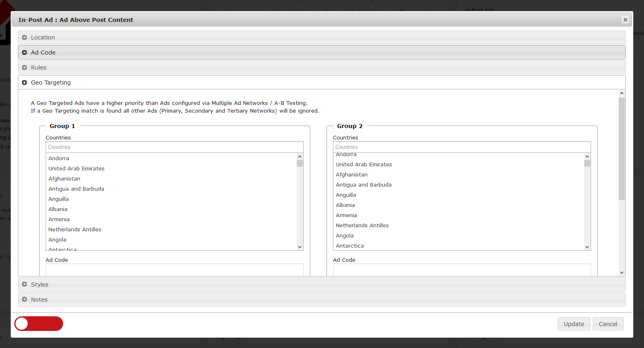This screenshot has width=644, height=348.
Task: Click the Geo Targeting panel scrollbar thumb
Action: click(x=622, y=148)
